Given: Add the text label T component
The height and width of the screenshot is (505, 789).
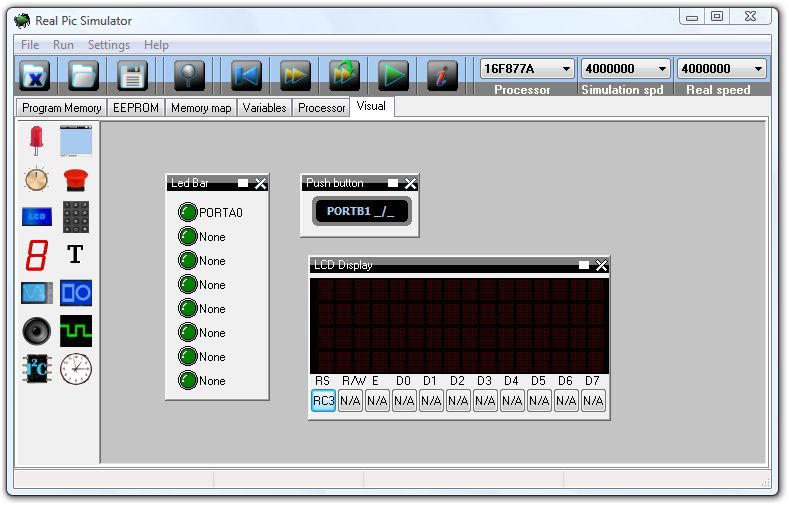Looking at the screenshot, I should [75, 254].
